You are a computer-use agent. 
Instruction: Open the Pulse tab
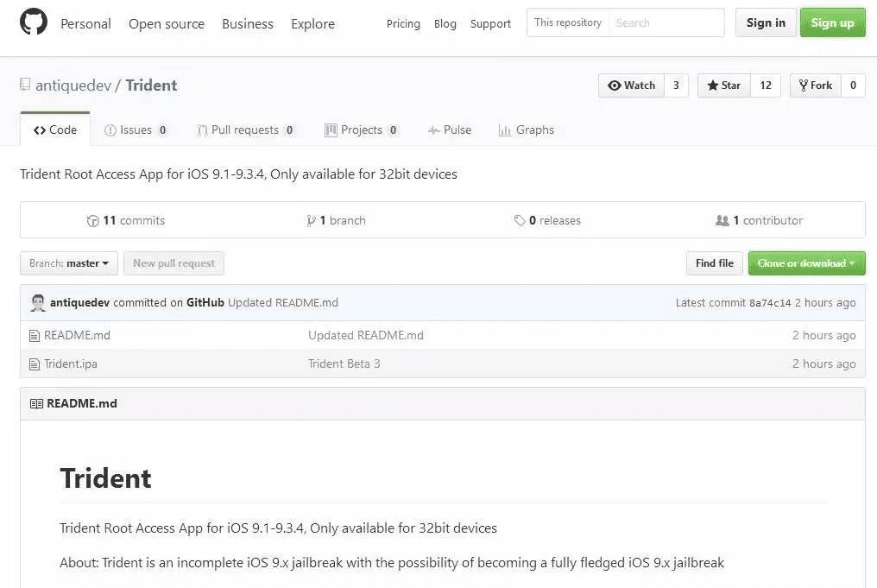[450, 130]
